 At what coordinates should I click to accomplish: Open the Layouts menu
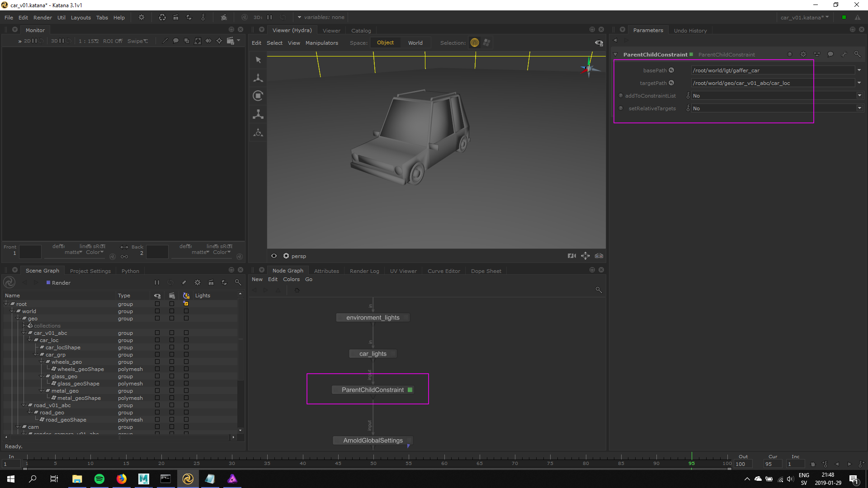click(x=80, y=18)
